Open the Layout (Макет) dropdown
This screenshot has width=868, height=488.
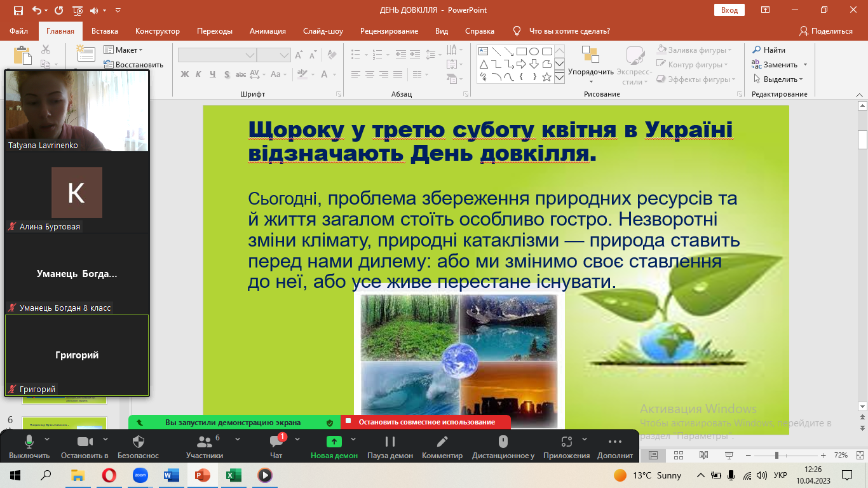pyautogui.click(x=128, y=50)
